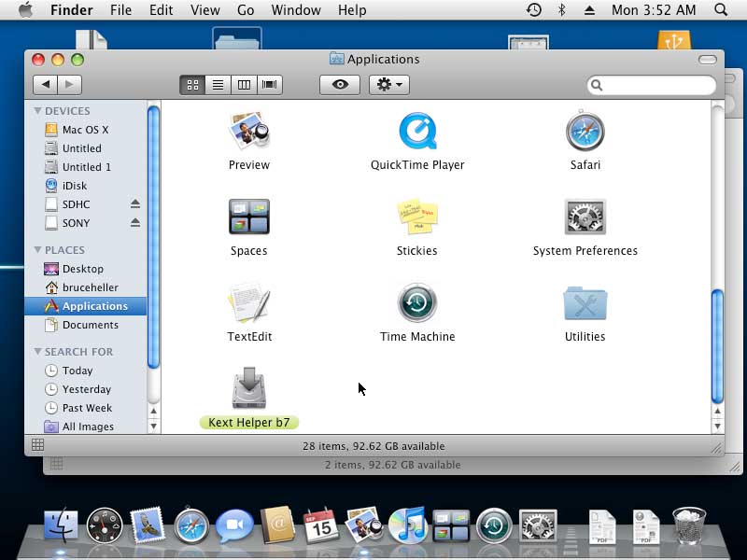Screen dimensions: 747x560
Task: Launch Mail from the Dock
Action: (x=148, y=525)
